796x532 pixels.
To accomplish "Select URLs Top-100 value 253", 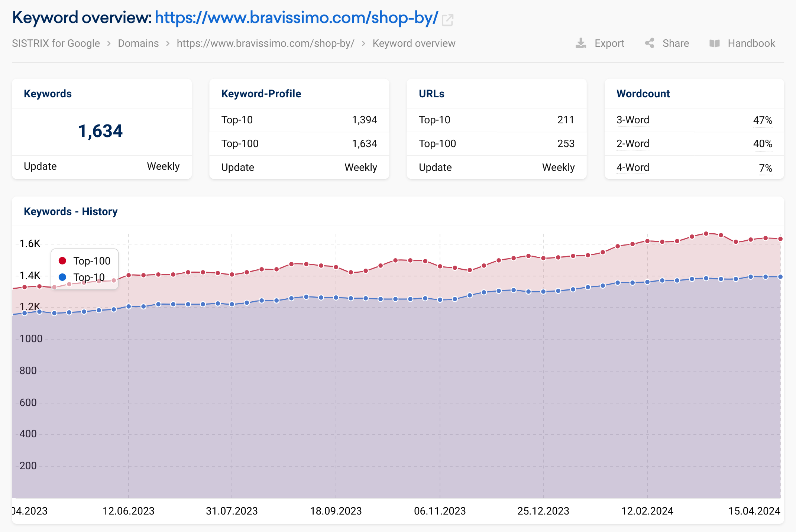I will click(566, 144).
